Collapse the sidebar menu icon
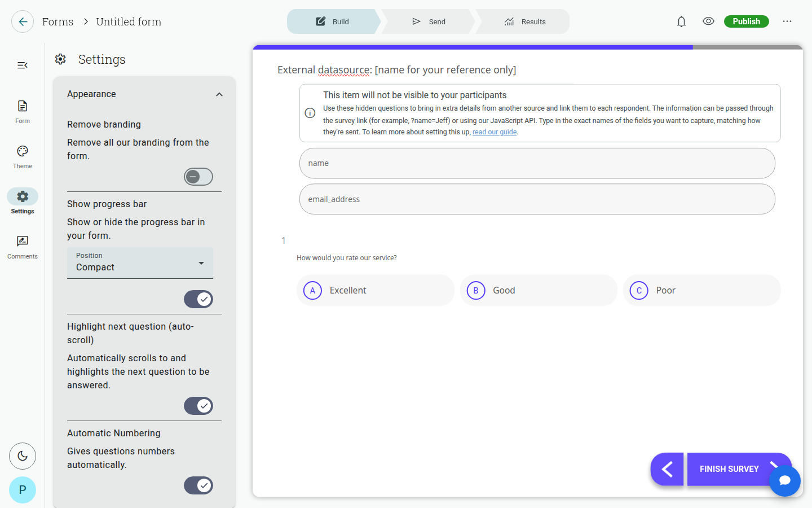812x508 pixels. [23, 65]
